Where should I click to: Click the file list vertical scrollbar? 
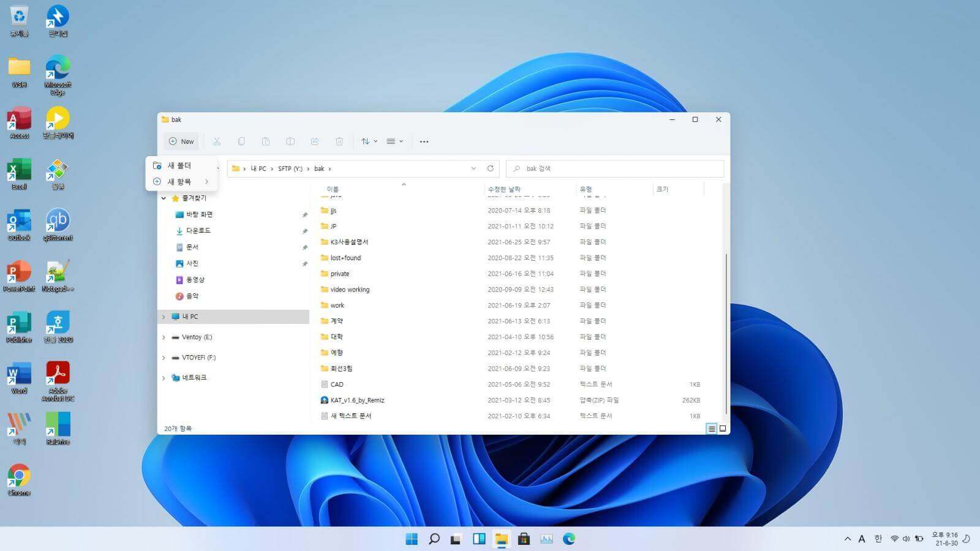click(x=726, y=334)
